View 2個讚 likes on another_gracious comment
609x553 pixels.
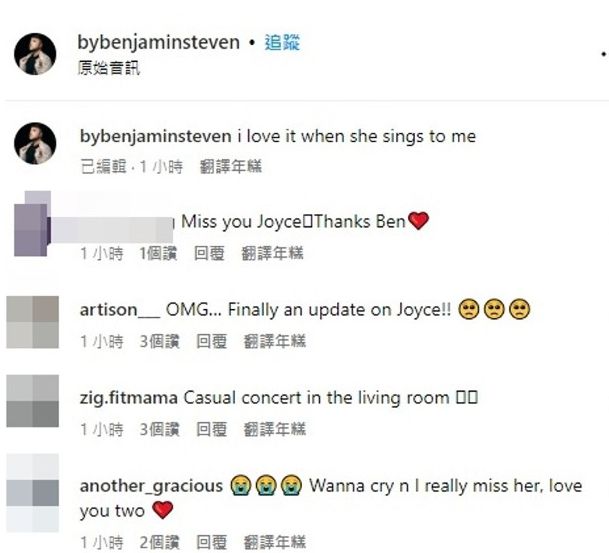click(x=159, y=542)
